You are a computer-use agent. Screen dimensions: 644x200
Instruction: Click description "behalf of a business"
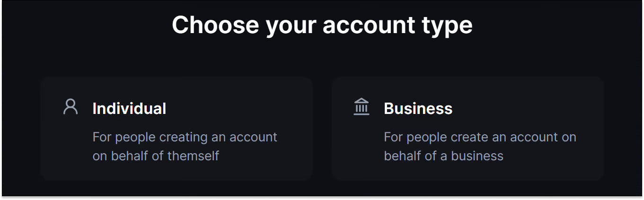tap(443, 156)
